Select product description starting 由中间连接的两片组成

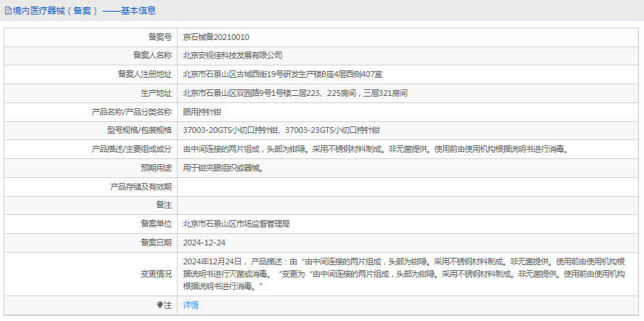[x=377, y=150]
